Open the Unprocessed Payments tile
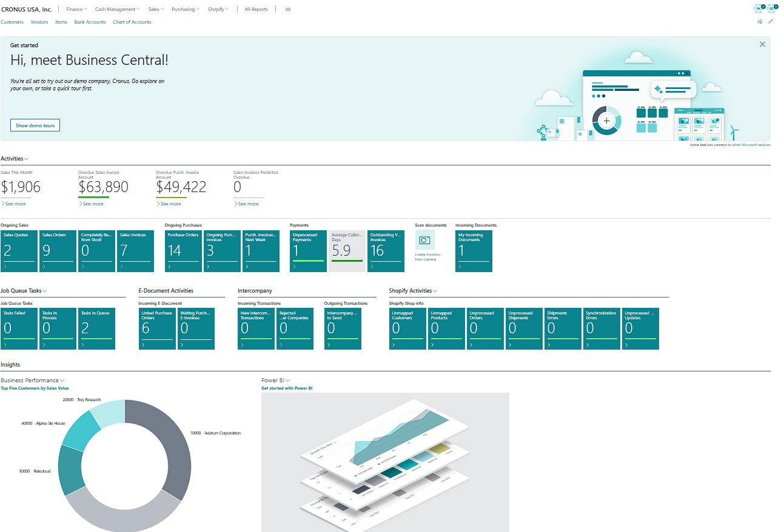 click(308, 251)
